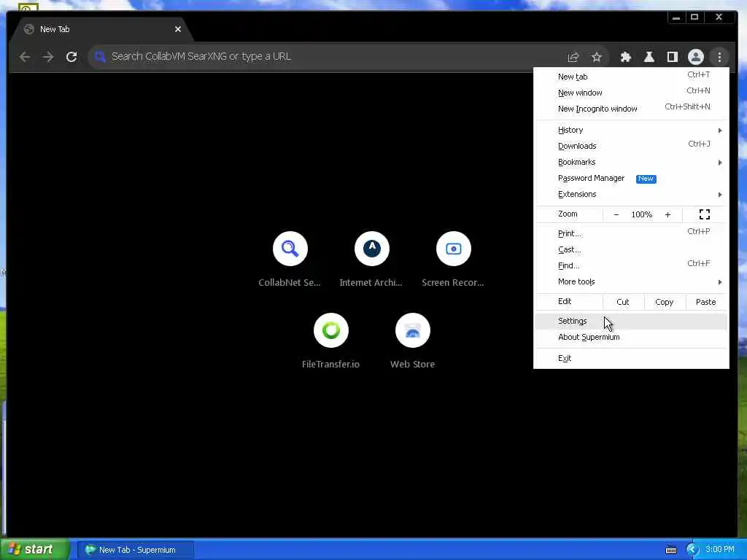Open the Internet Archive shortcut
Image resolution: width=747 pixels, height=560 pixels.
pos(371,260)
